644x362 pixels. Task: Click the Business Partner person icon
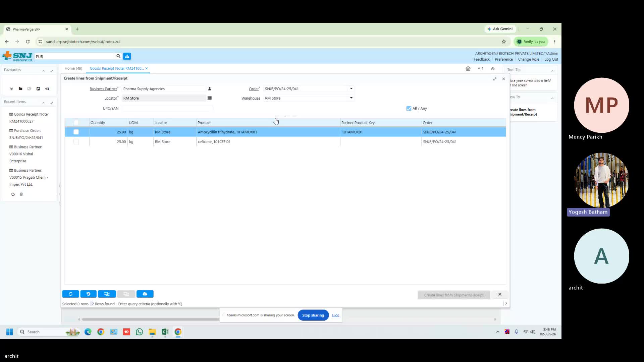pyautogui.click(x=210, y=89)
